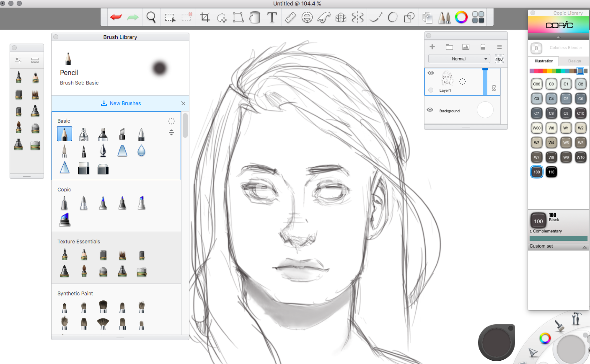Click the red Undo arrow
Viewport: 590px width, 364px height.
pyautogui.click(x=116, y=17)
